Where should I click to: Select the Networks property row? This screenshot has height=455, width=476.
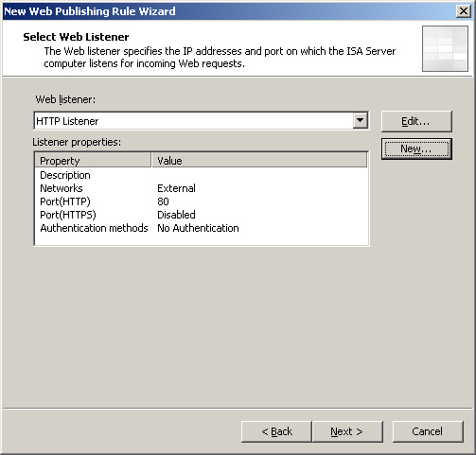click(x=201, y=188)
